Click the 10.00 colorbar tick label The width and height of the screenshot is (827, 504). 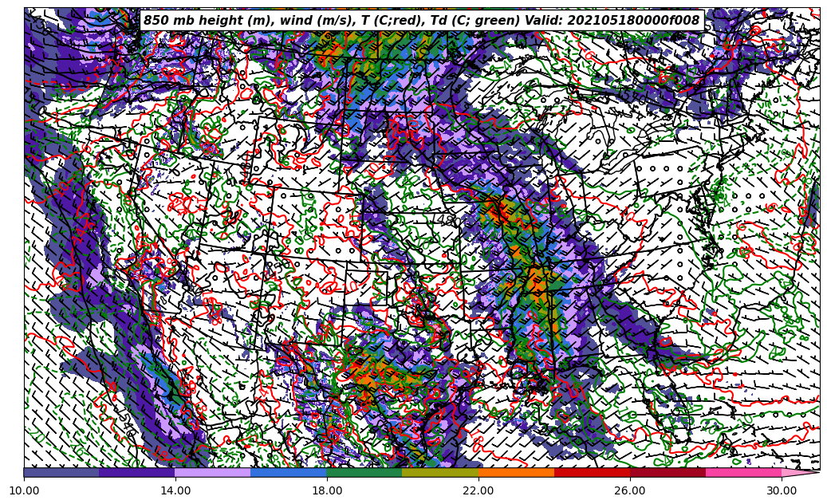coord(24,490)
